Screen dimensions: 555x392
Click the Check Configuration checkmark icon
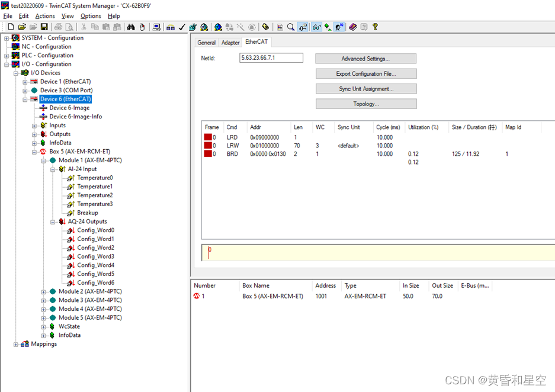[x=182, y=27]
